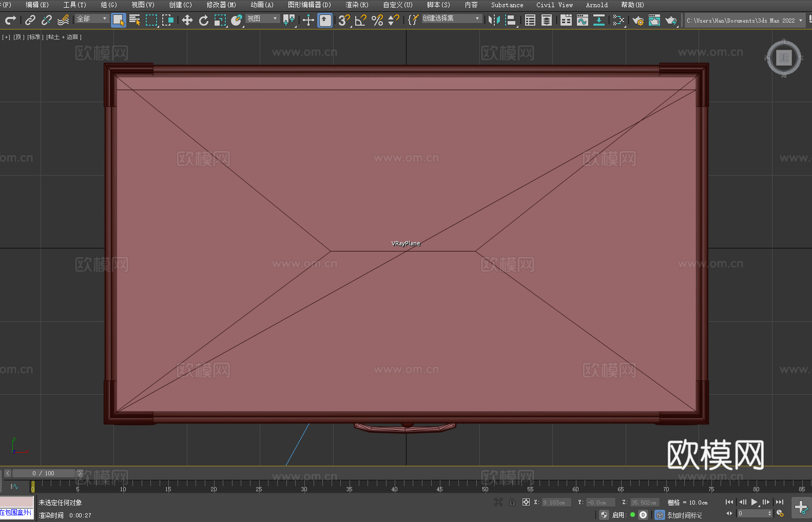This screenshot has height=522, width=812.
Task: Click the [粘土 + 边面] per-view preference label
Action: (64, 37)
